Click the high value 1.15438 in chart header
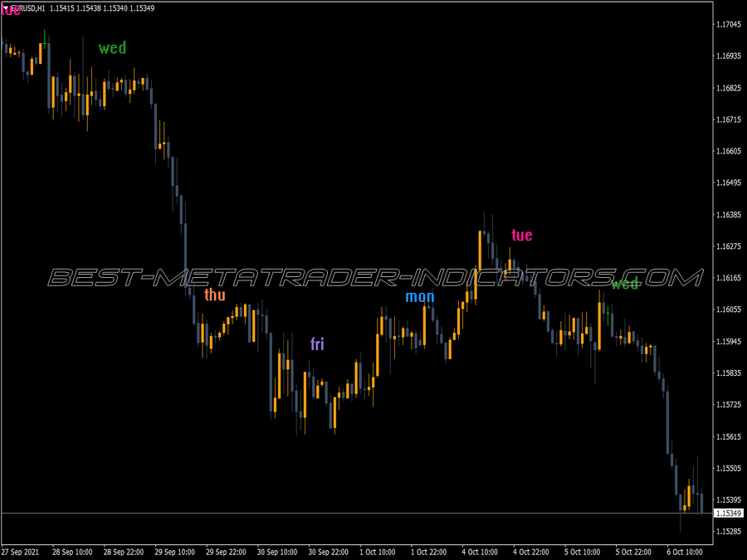The image size is (747, 560). coord(88,8)
